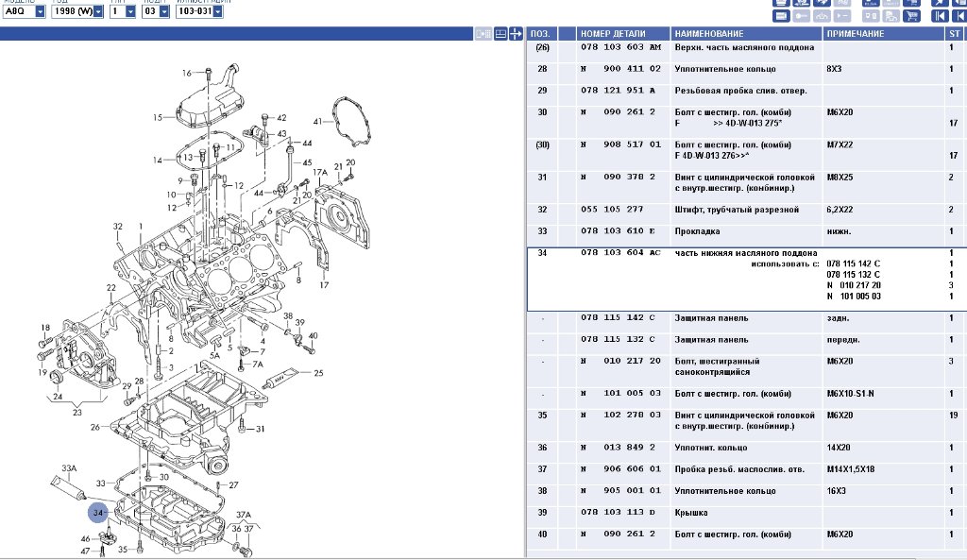Toggle the split-view layout icon above the diagram

[x=500, y=33]
